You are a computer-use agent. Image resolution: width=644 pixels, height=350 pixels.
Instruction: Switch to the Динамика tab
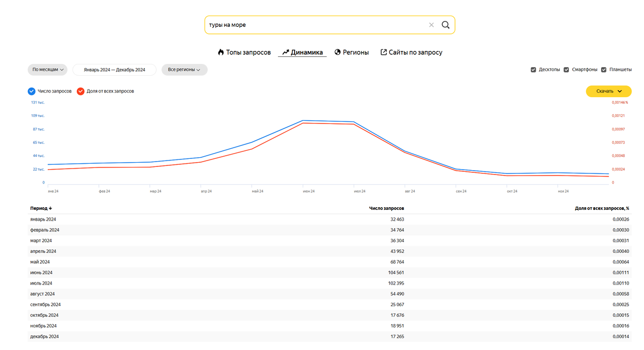pyautogui.click(x=303, y=53)
